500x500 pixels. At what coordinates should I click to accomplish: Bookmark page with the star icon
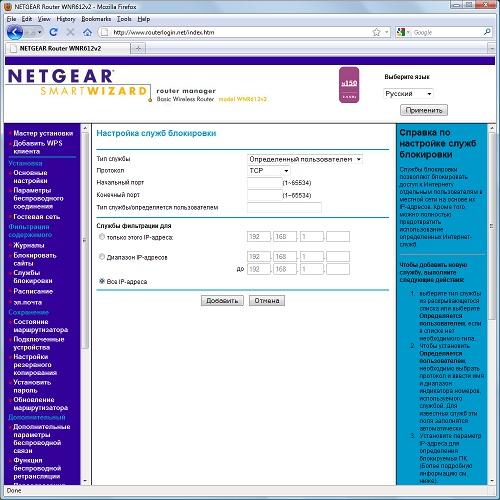[x=376, y=32]
